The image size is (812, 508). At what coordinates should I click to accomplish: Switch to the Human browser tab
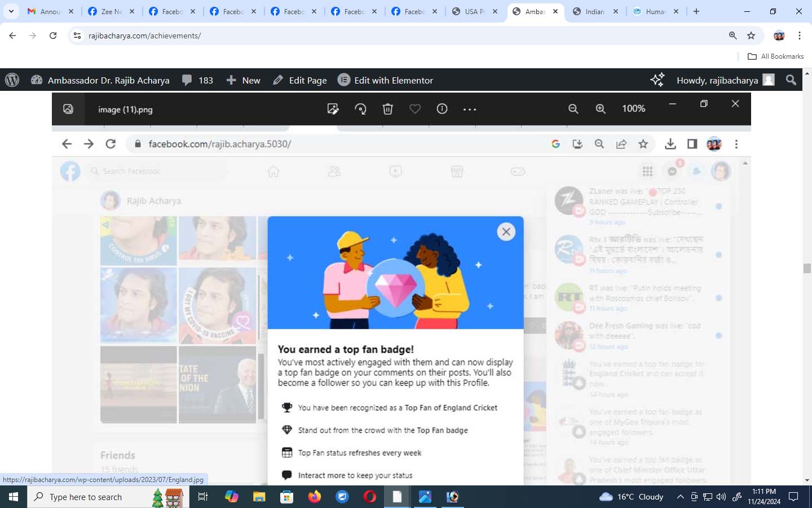coord(656,11)
